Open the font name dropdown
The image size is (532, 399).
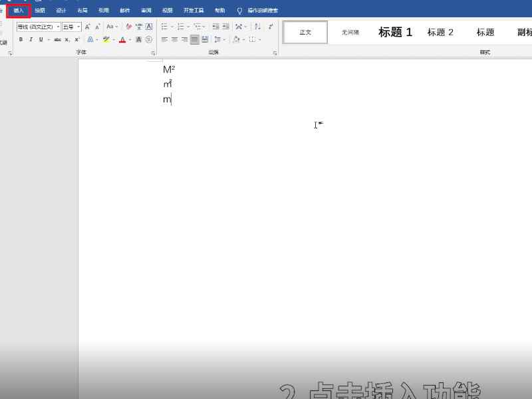[x=58, y=27]
